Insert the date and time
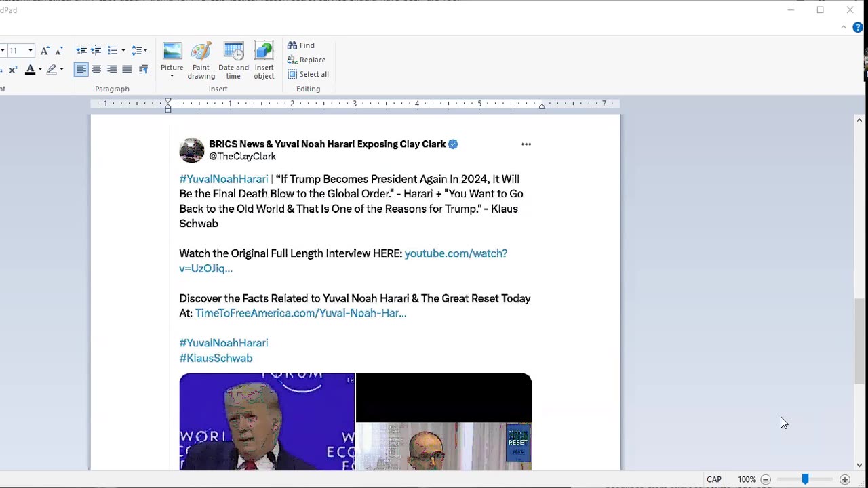The image size is (868, 488). tap(233, 60)
